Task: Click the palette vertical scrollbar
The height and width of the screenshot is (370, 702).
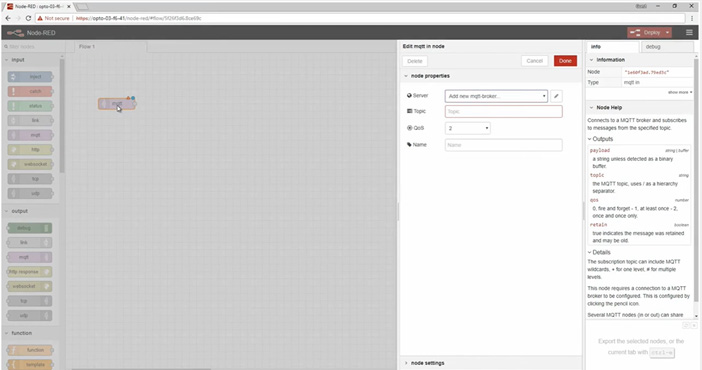Action: tap(62, 115)
